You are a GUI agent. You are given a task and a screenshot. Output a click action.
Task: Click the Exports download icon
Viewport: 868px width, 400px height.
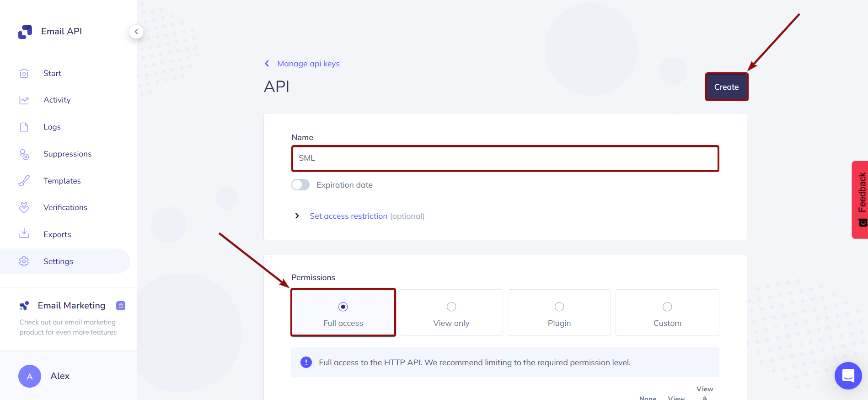24,234
